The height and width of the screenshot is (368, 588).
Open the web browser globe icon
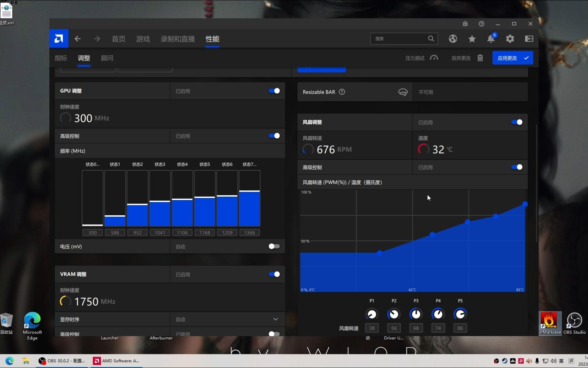(x=453, y=39)
